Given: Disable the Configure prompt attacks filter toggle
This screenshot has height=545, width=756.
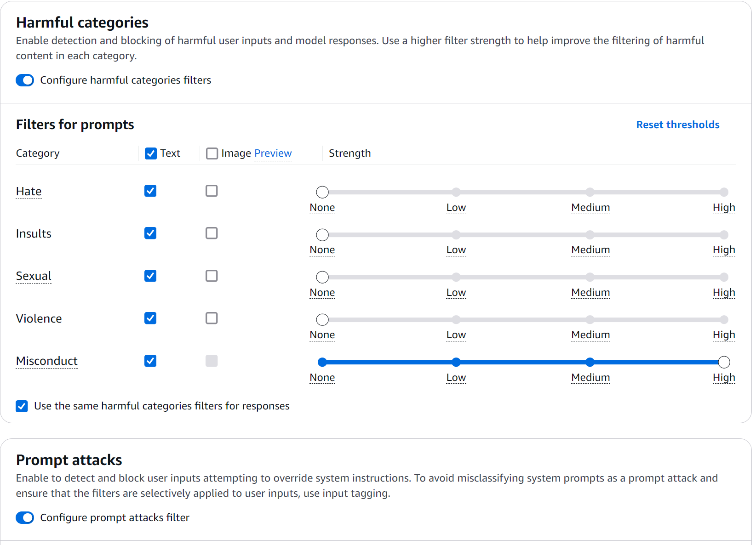Looking at the screenshot, I should tap(25, 517).
